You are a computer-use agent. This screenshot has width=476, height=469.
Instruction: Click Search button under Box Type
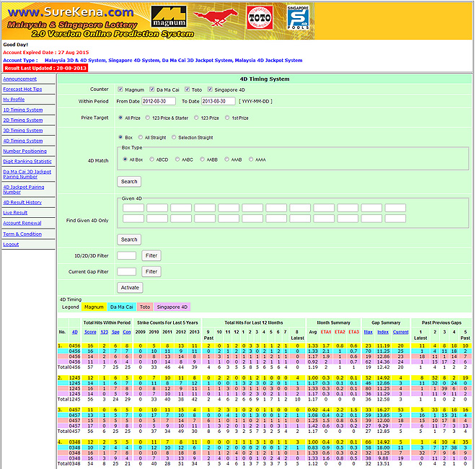pyautogui.click(x=129, y=182)
